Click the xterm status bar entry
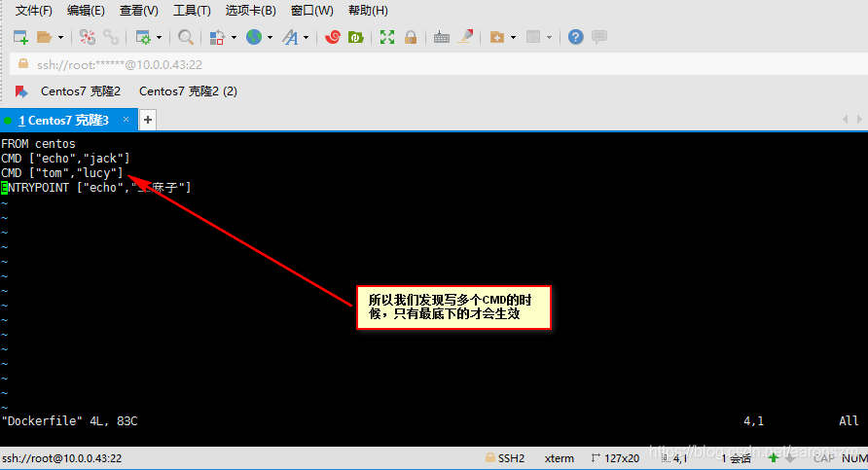Screen dimensions: 868x470 (x=560, y=458)
